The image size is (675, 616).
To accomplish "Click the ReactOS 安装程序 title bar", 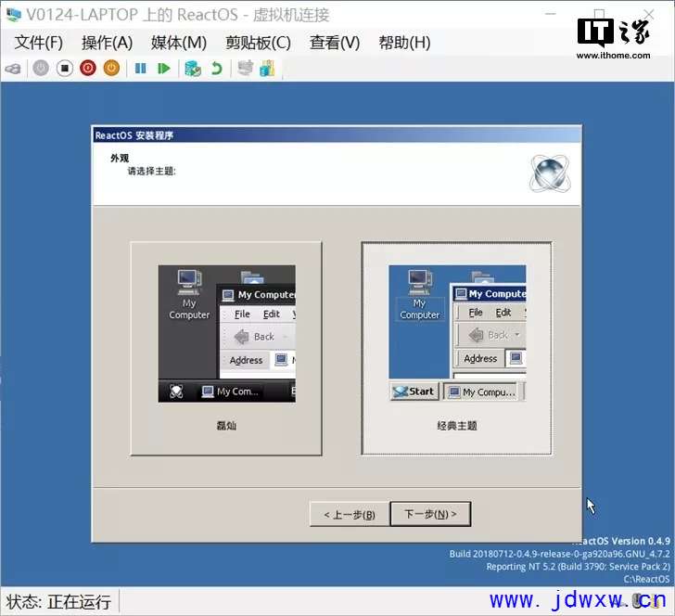I will pyautogui.click(x=337, y=135).
